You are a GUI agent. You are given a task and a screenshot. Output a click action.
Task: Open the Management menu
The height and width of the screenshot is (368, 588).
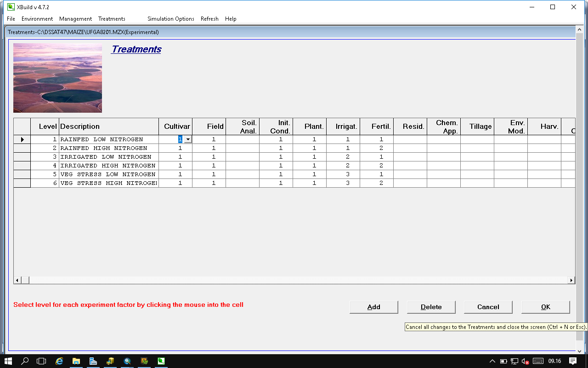coord(75,19)
